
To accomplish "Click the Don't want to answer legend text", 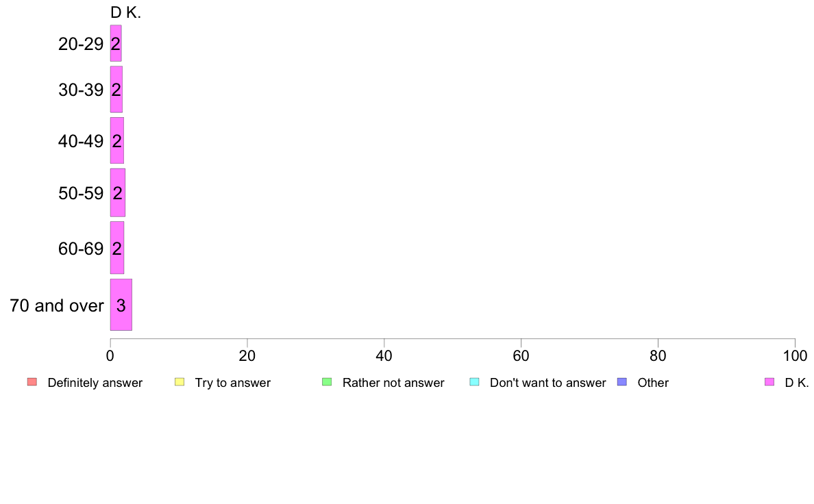I will [x=547, y=383].
